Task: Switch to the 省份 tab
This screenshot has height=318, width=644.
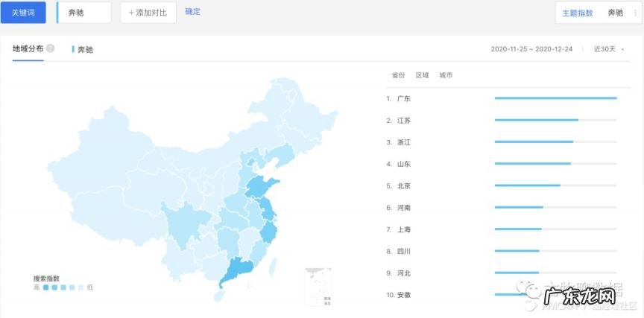Action: click(x=398, y=75)
